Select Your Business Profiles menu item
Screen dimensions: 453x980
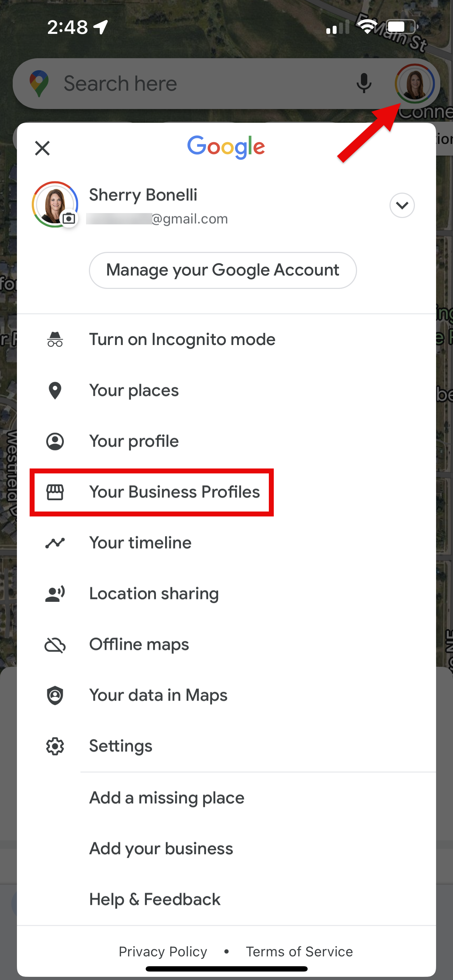[174, 492]
